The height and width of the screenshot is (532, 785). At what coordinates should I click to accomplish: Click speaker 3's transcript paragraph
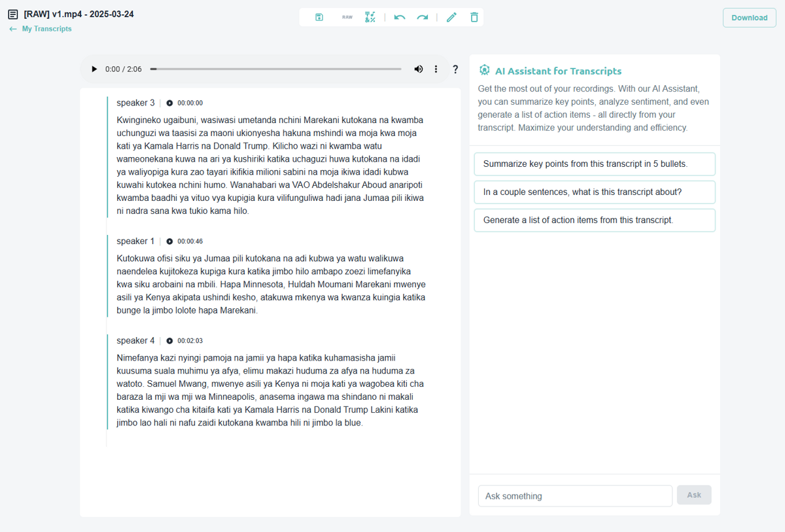(x=271, y=166)
